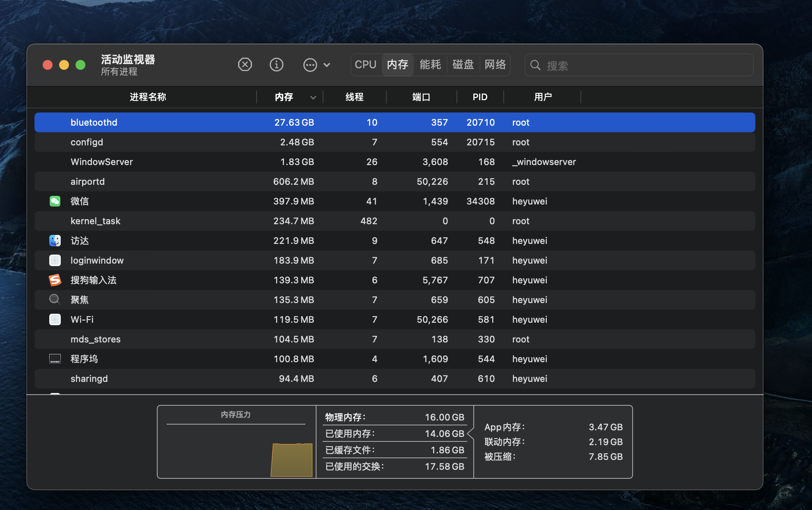The image size is (812, 510).
Task: Switch to the 能耗 tab
Action: click(x=430, y=64)
